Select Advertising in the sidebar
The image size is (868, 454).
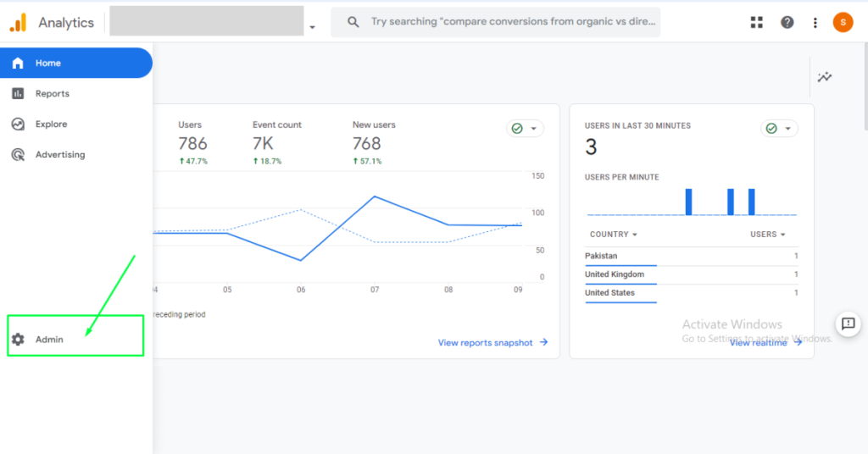point(59,155)
